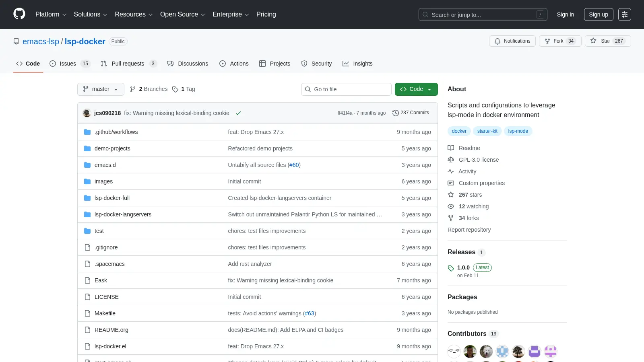
Task: Expand the Solutions menu
Action: click(91, 14)
